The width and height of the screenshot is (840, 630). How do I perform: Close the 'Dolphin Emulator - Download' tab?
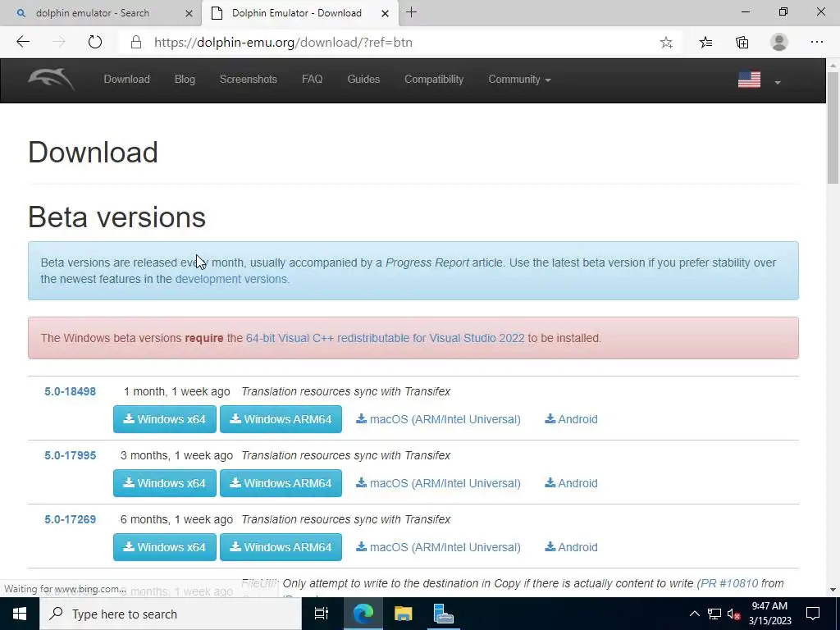coord(385,13)
